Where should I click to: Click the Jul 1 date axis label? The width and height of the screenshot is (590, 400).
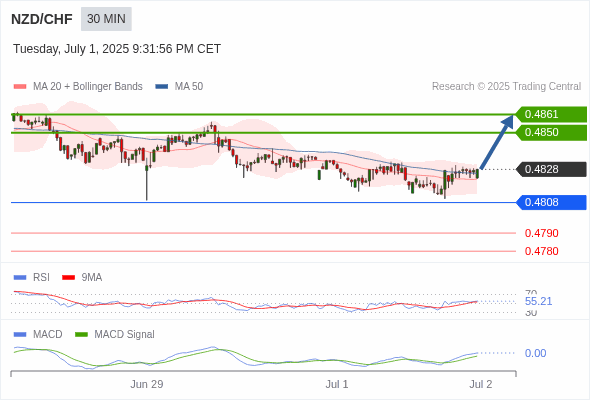point(337,384)
